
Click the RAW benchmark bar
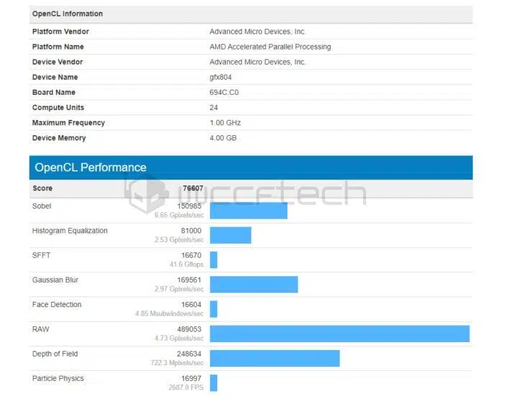(x=339, y=334)
